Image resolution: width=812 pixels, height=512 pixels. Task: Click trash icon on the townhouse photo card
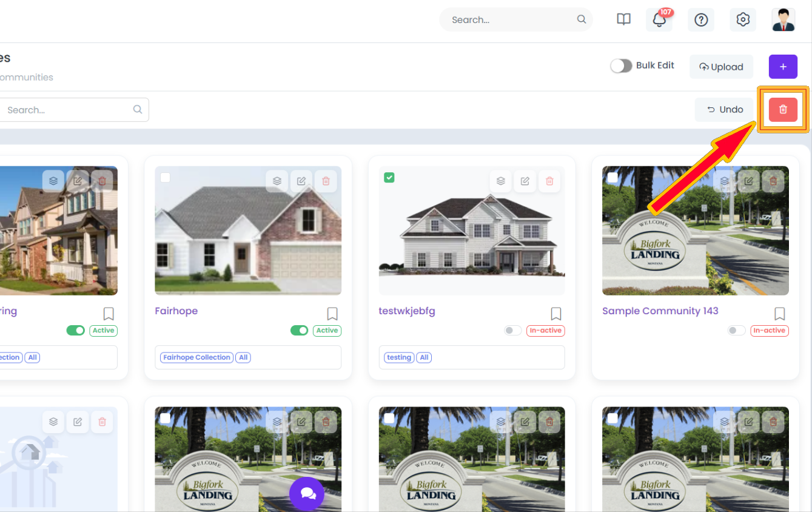pos(102,181)
